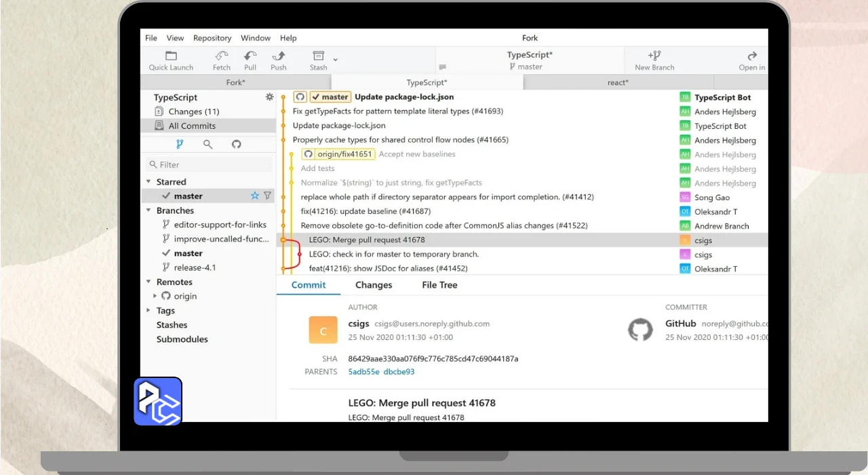Open the Stash dropdown arrow
868x475 pixels.
coord(335,60)
